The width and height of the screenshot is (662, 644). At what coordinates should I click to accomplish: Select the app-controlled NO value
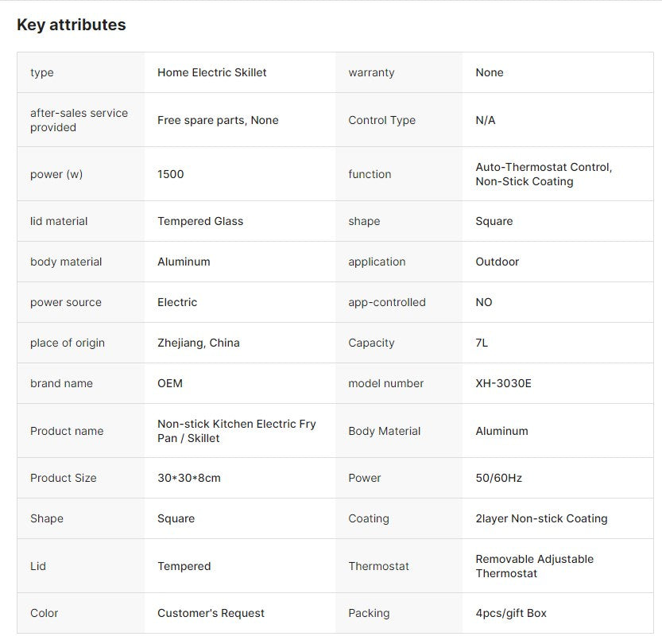point(484,302)
